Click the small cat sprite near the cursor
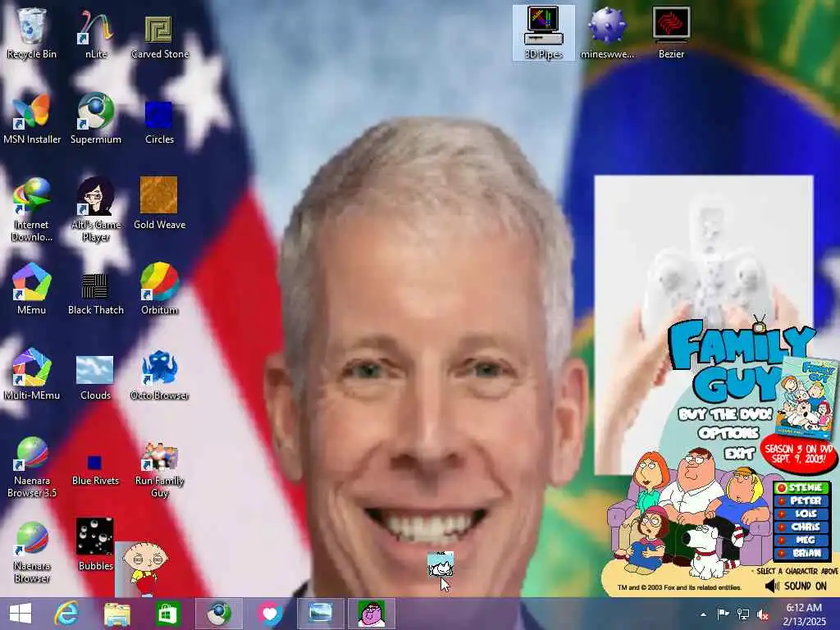 pos(441,564)
